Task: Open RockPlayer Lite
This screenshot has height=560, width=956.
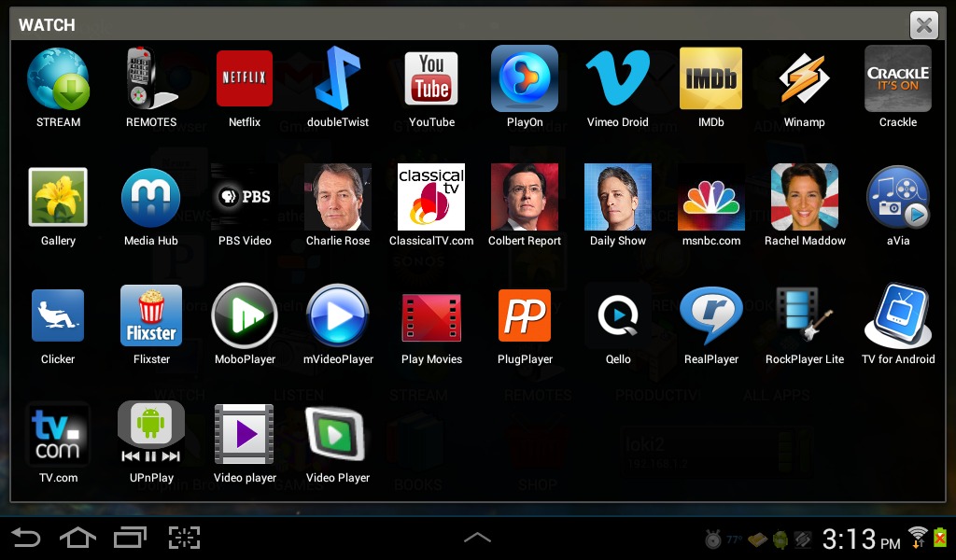Action: [804, 315]
